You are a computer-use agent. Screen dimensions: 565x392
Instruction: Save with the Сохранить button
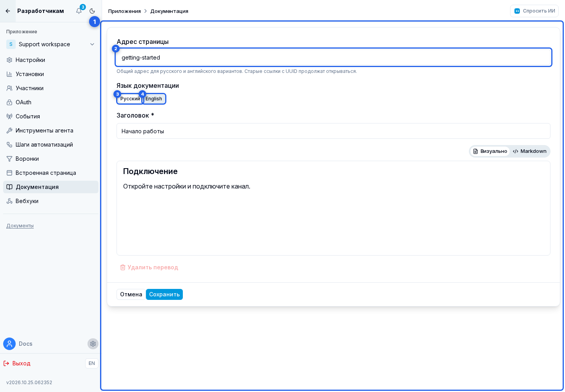tap(164, 294)
